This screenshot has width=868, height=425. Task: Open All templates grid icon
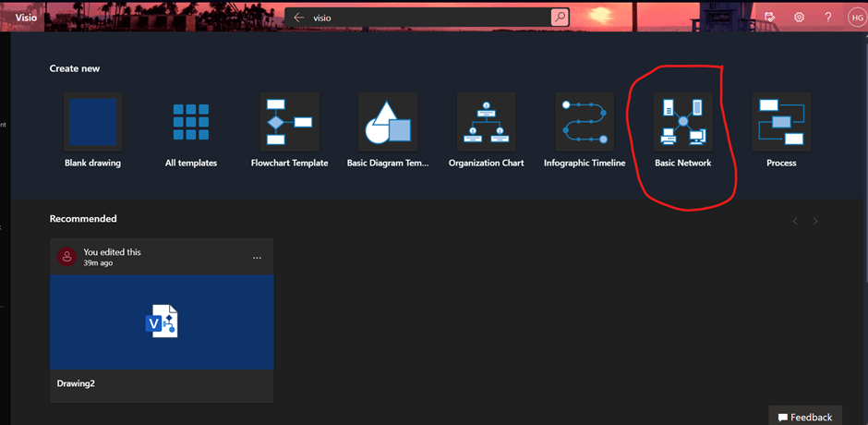pos(191,122)
